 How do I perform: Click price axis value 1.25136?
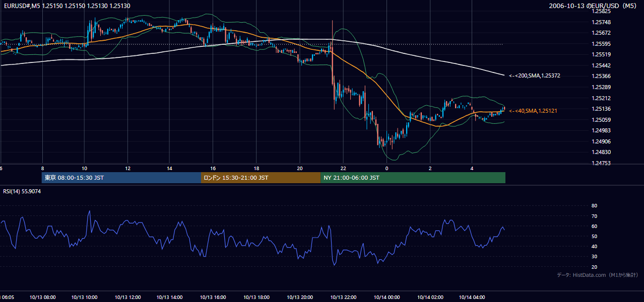click(x=600, y=109)
